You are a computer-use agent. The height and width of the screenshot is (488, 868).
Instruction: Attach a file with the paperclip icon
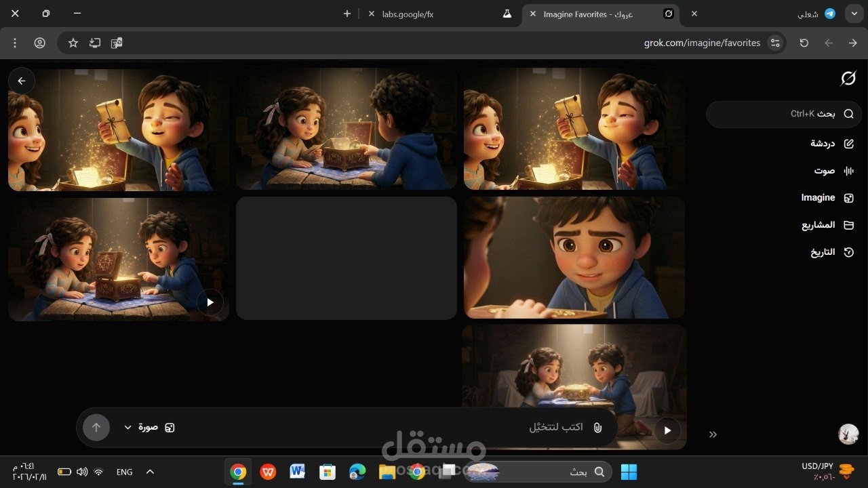(597, 428)
